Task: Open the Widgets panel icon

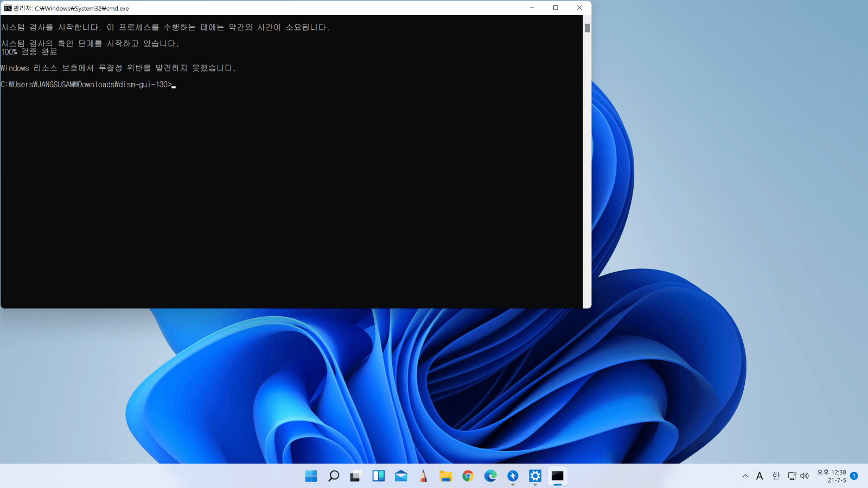Action: [x=378, y=476]
